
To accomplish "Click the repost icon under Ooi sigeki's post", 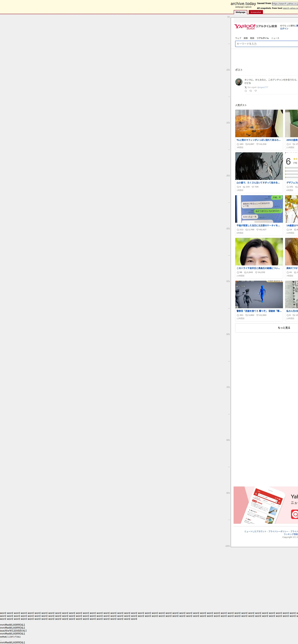I will (251, 91).
